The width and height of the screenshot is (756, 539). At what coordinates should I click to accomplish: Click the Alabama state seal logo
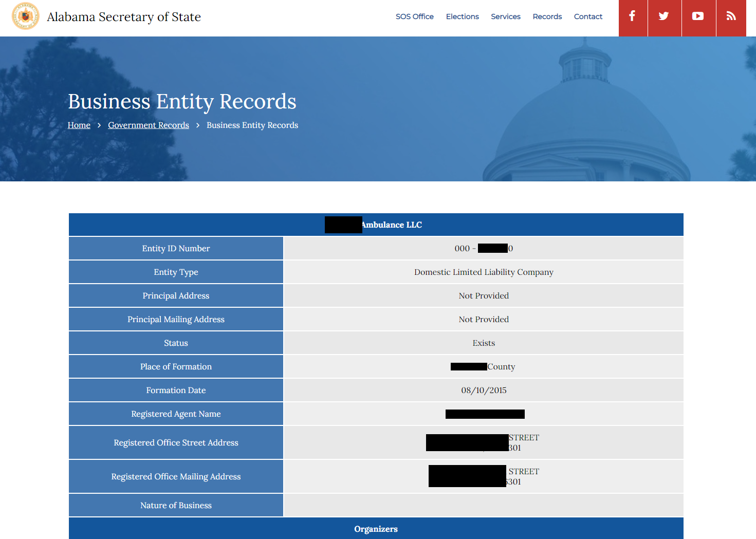click(x=26, y=16)
